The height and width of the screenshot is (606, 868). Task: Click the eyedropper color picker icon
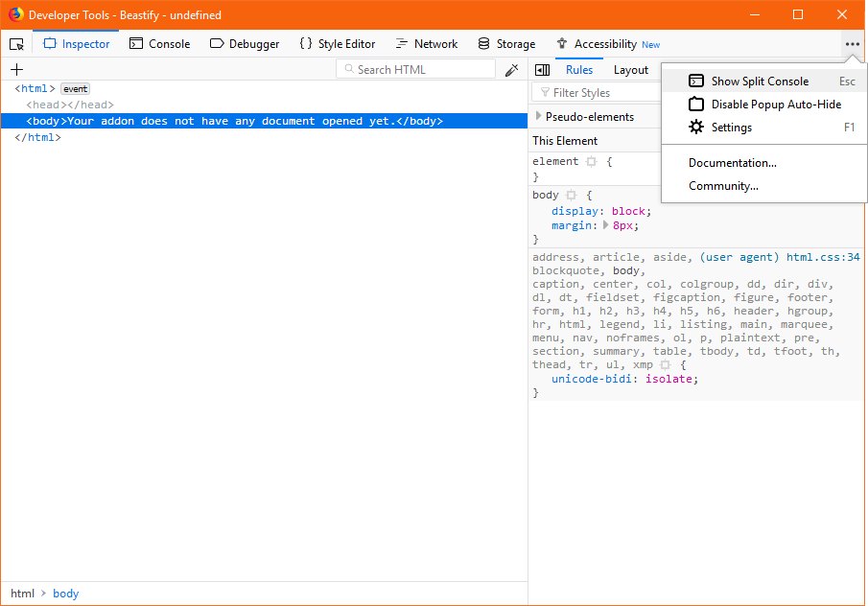(511, 70)
